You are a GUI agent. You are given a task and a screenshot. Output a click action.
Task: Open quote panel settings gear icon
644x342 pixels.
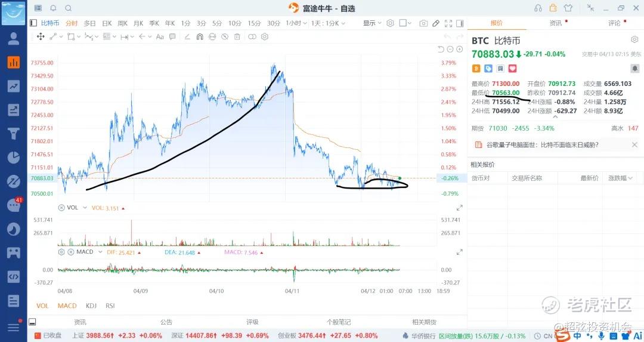tap(634, 39)
